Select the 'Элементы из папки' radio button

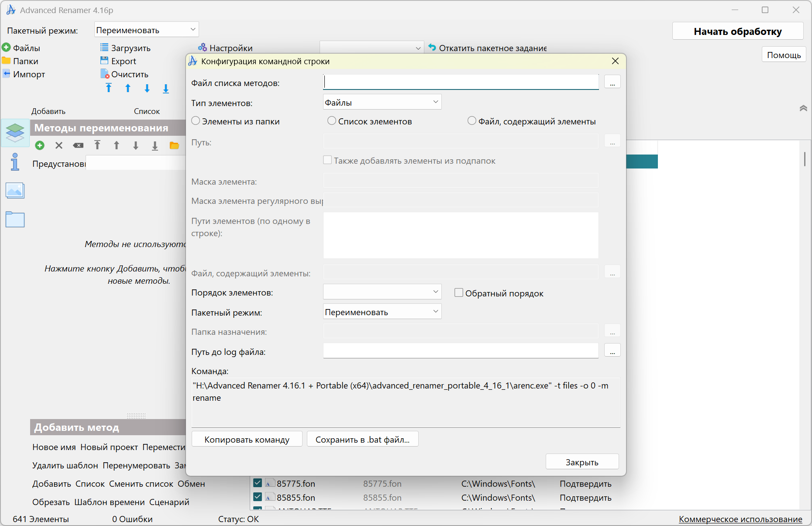pyautogui.click(x=196, y=121)
